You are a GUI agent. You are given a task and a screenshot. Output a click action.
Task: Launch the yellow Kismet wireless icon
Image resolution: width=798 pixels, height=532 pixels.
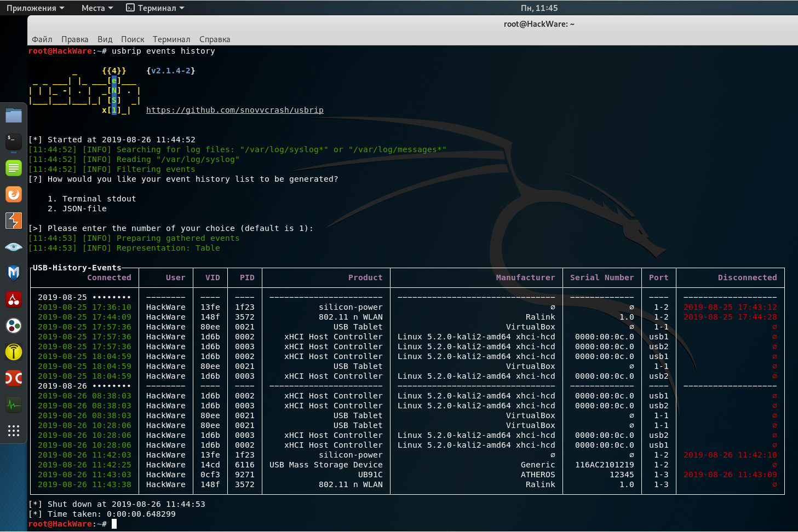14,352
